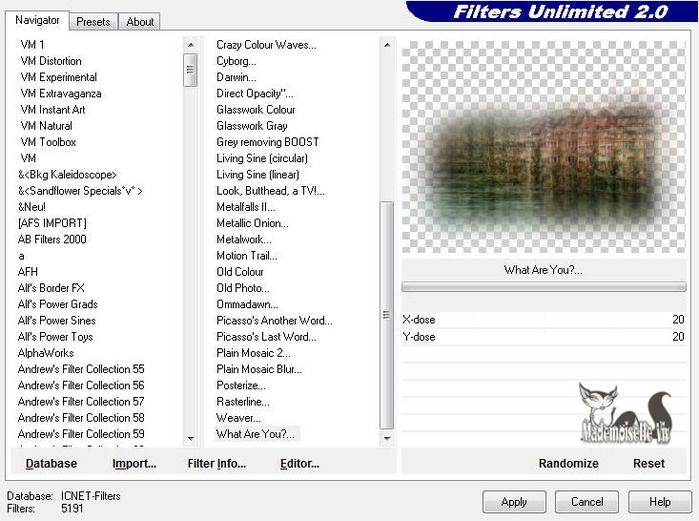Click the Apply button
This screenshot has width=699, height=521.
(x=514, y=502)
